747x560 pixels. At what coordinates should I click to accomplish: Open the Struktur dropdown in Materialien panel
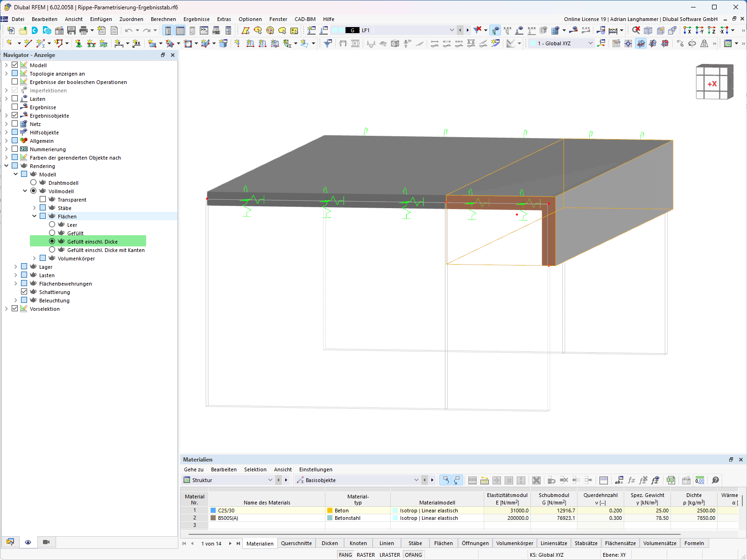(270, 480)
